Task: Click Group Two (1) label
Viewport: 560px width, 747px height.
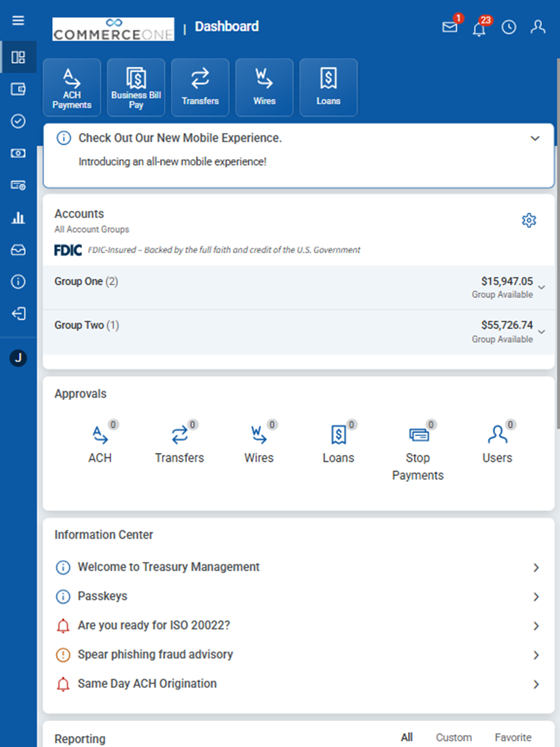Action: coord(87,325)
